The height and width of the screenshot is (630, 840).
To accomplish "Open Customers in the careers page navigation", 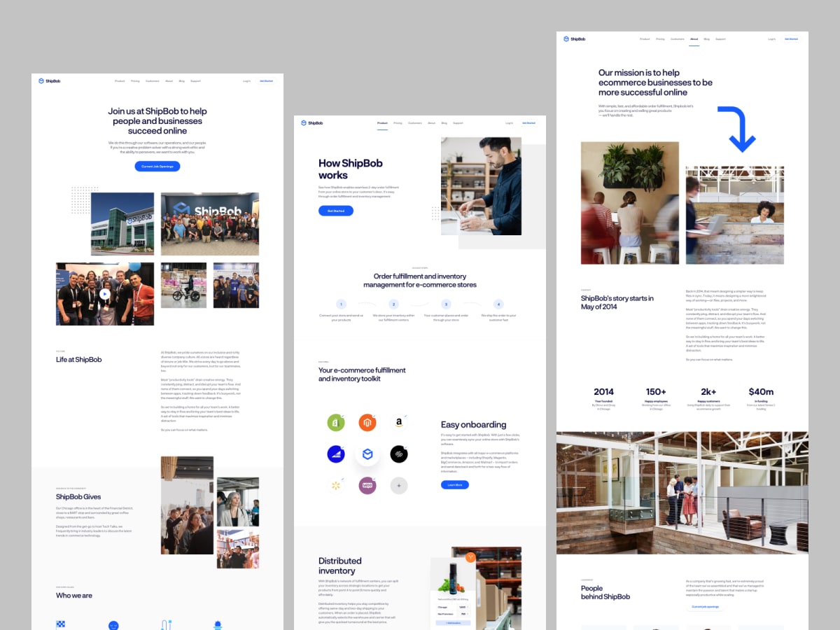I will click(153, 81).
